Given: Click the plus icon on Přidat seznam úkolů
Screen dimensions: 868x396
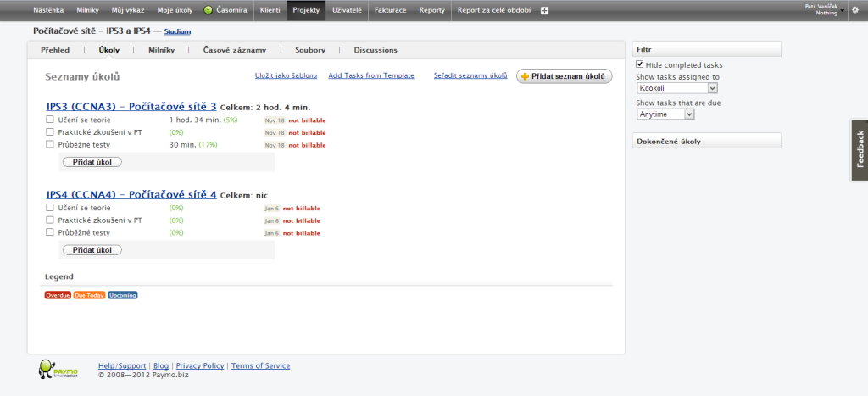Looking at the screenshot, I should click(525, 76).
